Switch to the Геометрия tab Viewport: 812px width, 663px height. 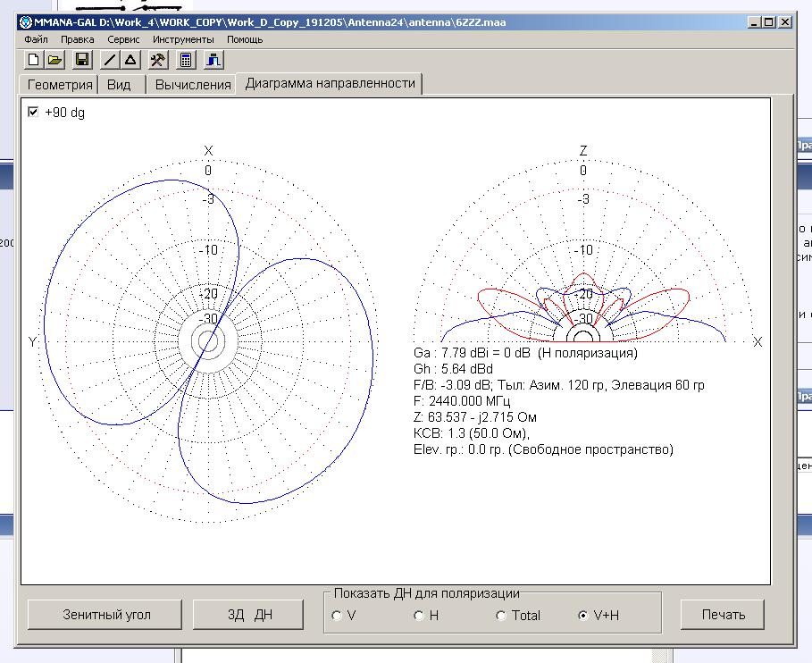pos(60,85)
